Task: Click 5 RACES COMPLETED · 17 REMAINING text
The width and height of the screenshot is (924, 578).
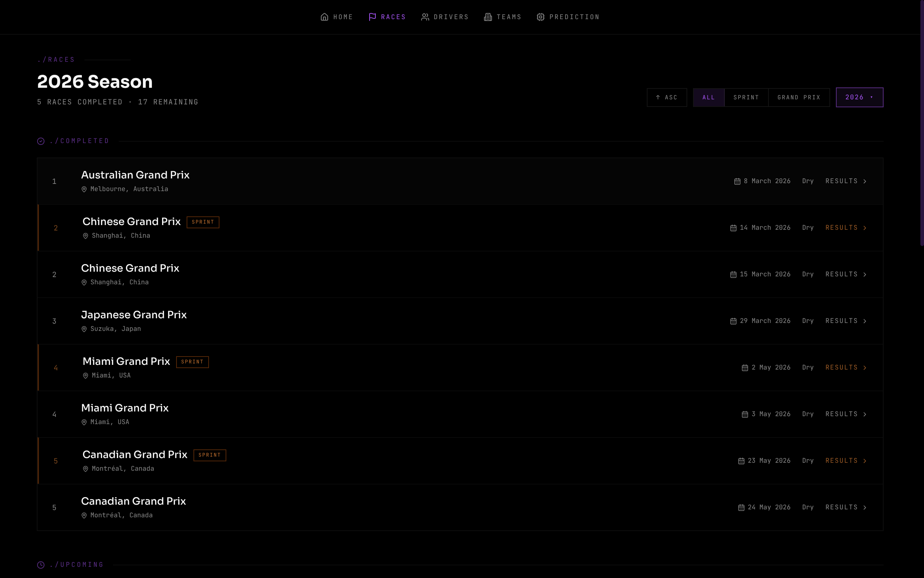Action: pos(118,102)
